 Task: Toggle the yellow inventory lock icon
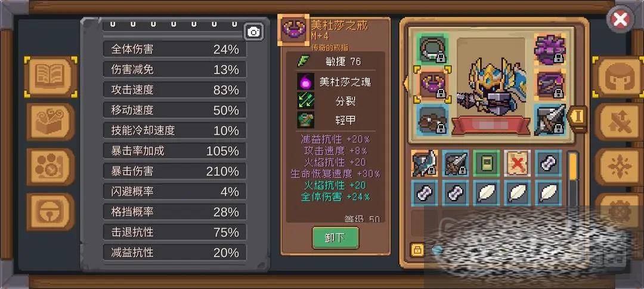point(417,249)
